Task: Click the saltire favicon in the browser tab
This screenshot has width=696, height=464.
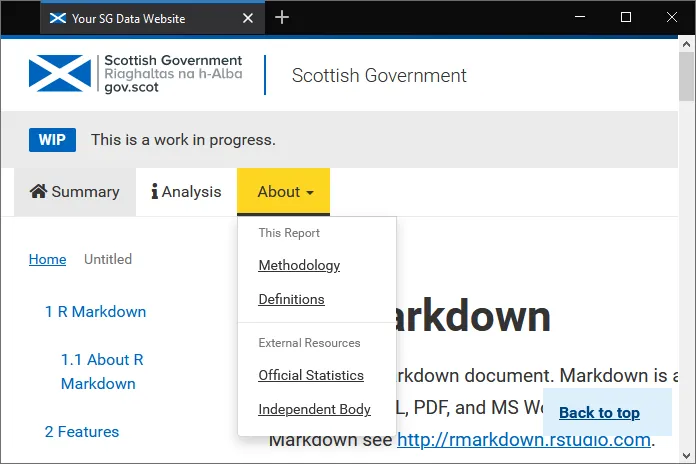Action: click(x=58, y=18)
